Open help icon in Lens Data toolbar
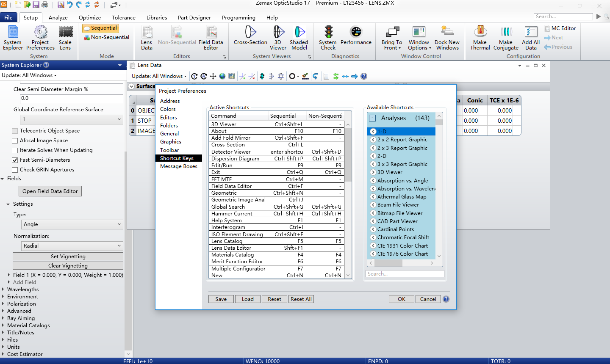 pyautogui.click(x=364, y=76)
